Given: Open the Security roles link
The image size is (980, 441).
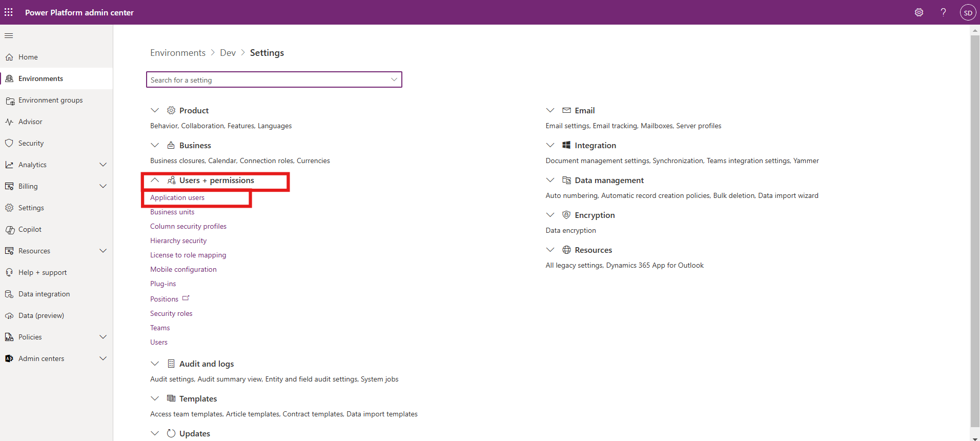Looking at the screenshot, I should coord(171,314).
